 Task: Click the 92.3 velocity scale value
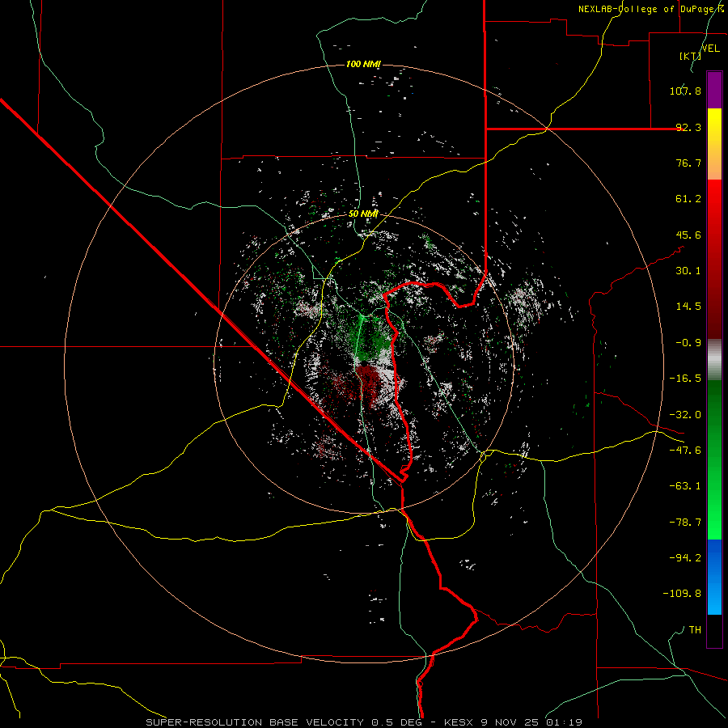coord(688,127)
